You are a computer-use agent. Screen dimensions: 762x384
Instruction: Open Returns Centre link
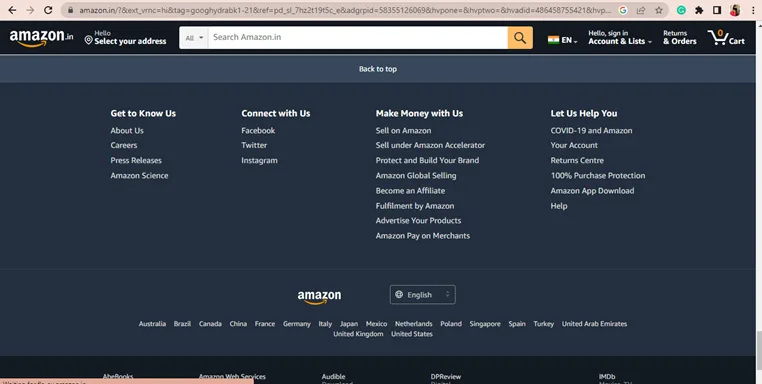577,160
